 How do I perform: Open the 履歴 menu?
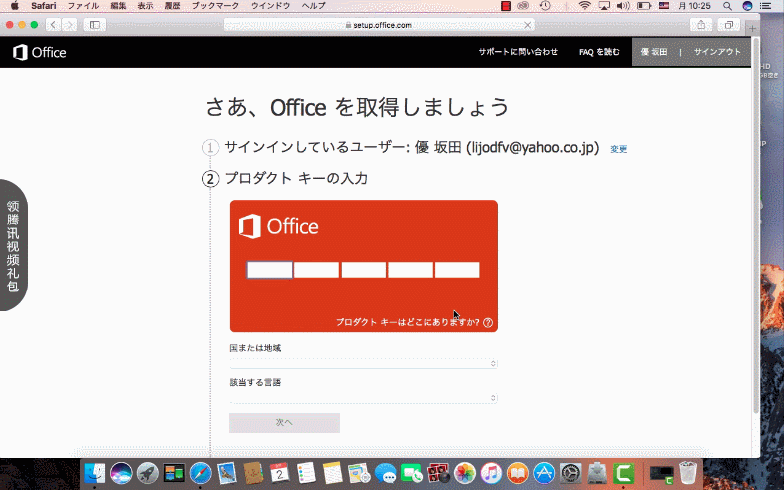pyautogui.click(x=172, y=6)
